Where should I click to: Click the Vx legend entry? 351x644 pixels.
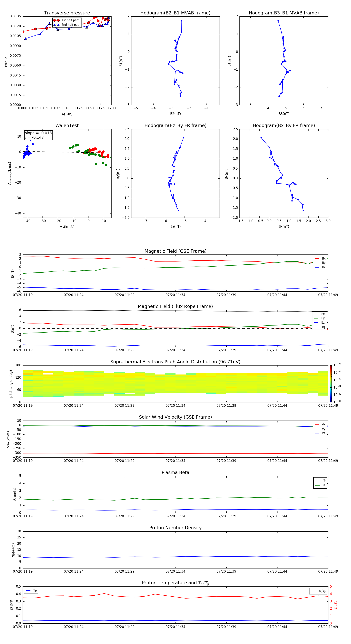point(320,425)
